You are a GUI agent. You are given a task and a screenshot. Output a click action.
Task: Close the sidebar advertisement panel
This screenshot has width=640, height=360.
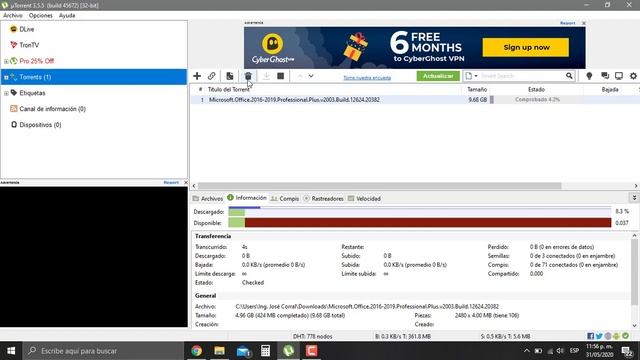[186, 182]
